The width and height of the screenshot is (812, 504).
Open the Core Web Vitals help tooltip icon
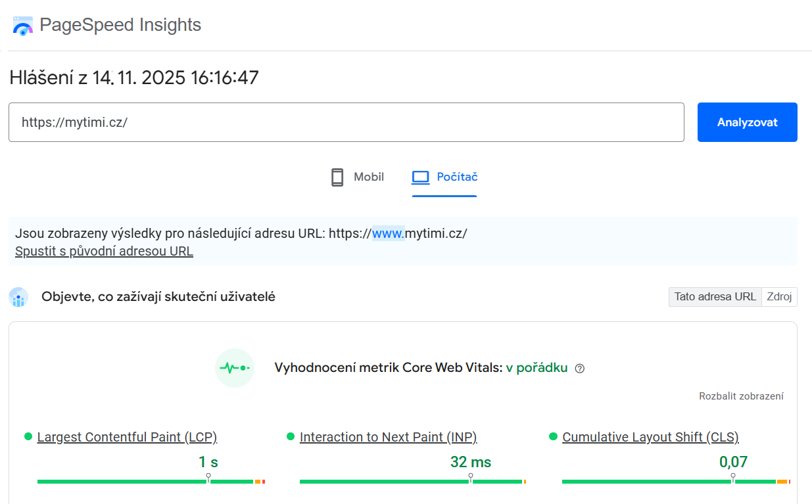579,369
